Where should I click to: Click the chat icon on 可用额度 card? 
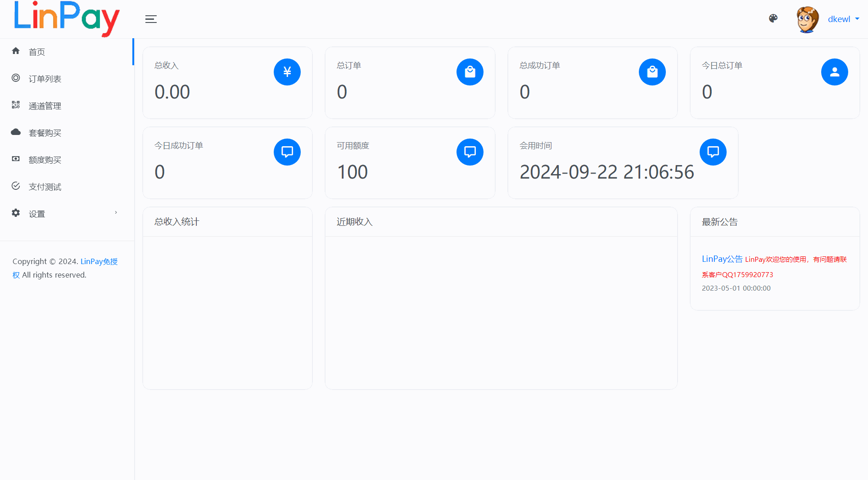tap(470, 152)
